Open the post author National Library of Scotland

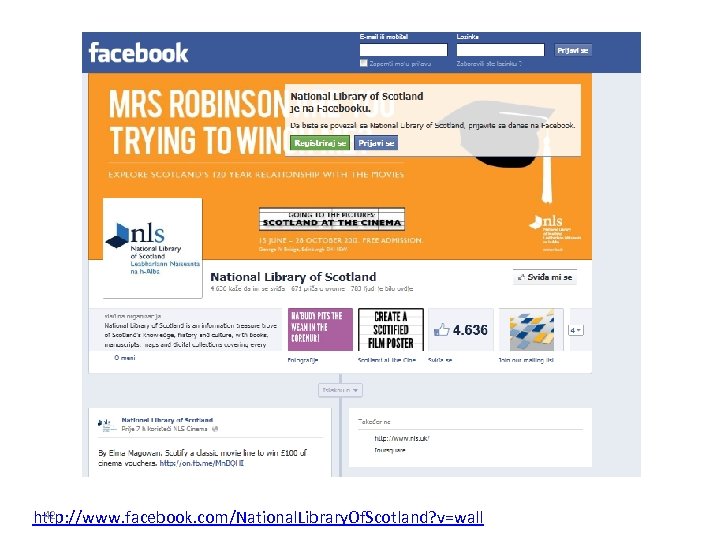tap(167, 420)
